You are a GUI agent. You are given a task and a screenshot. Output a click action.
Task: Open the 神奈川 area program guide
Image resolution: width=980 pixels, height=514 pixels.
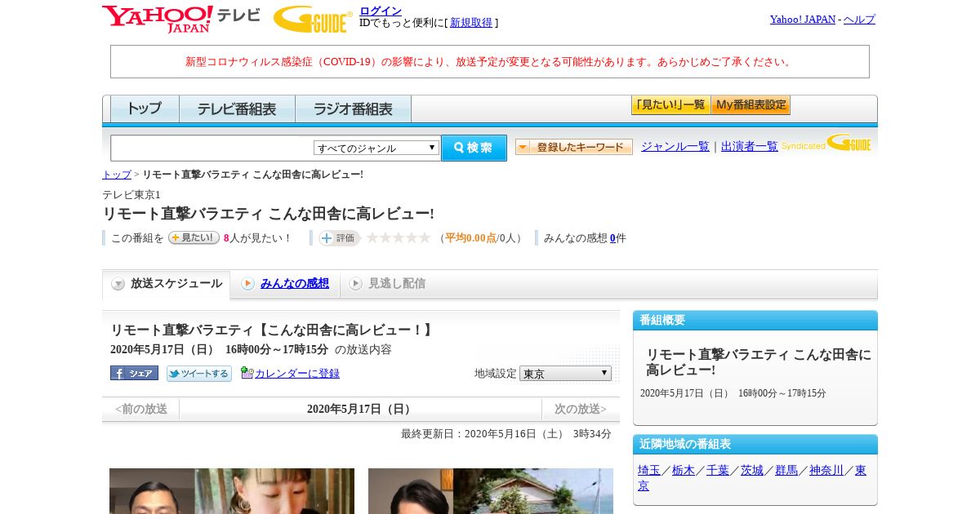826,470
